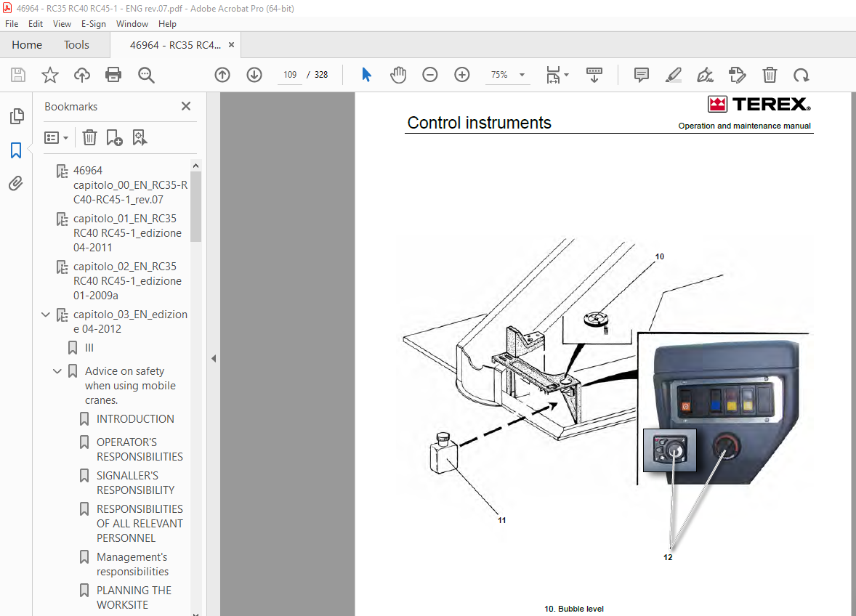The height and width of the screenshot is (616, 856).
Task: Open capitolo_01_EN_RC35 bookmark
Action: tap(128, 233)
